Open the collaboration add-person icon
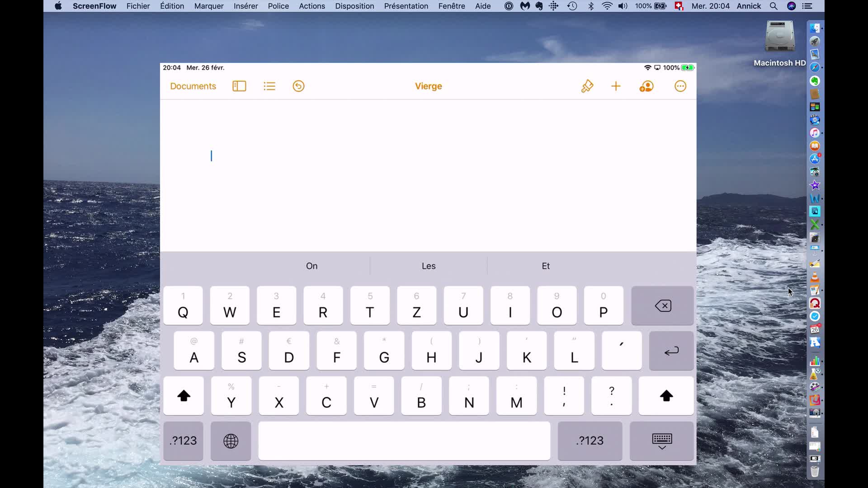 coord(646,86)
